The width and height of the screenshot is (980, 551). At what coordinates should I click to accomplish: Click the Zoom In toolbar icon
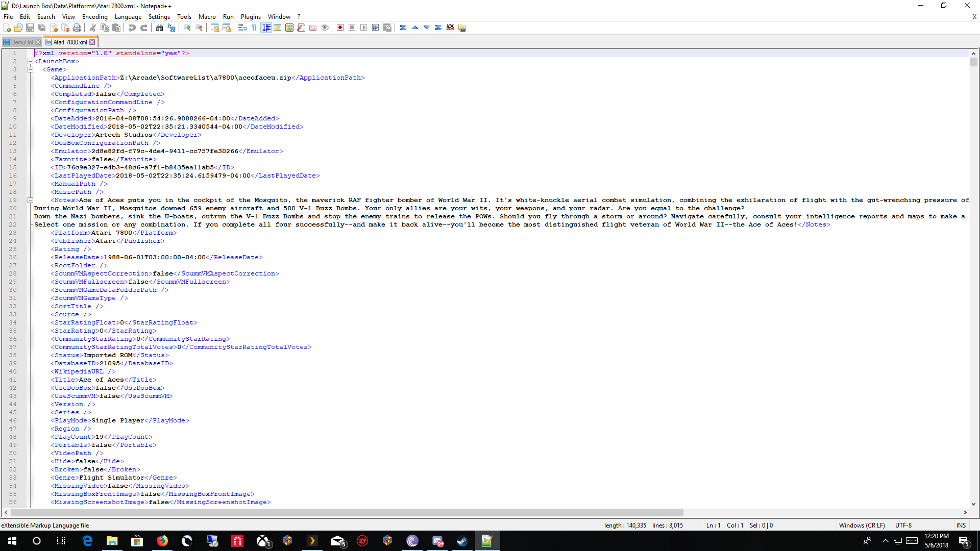[187, 28]
